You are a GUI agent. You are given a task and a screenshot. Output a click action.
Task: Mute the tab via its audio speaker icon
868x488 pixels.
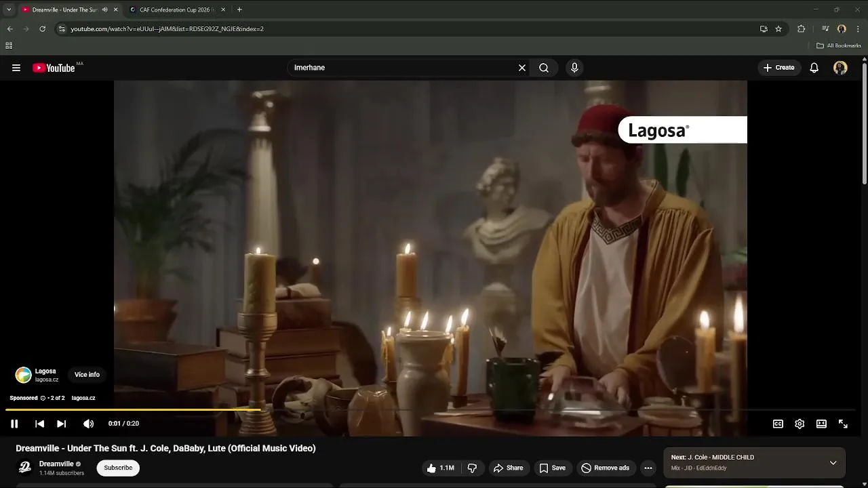(x=104, y=9)
